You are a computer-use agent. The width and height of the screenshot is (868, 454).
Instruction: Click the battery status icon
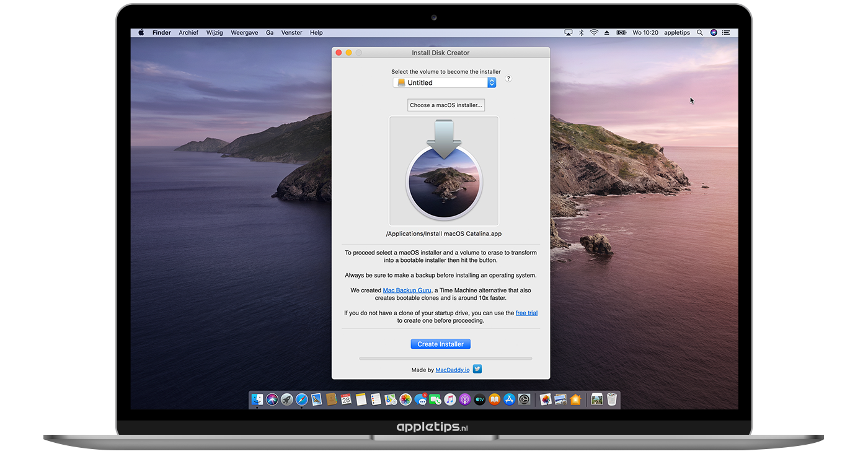pos(621,33)
